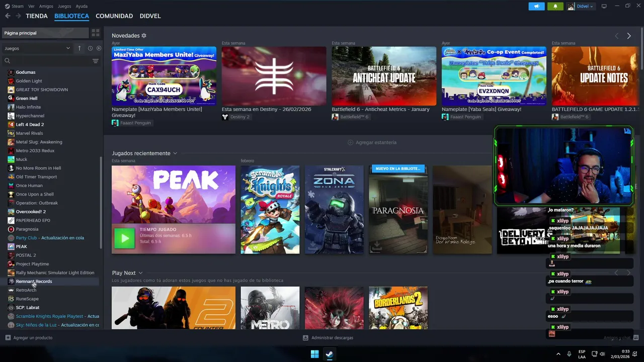The image size is (644, 362).
Task: Go back with the left arrow
Action: click(x=8, y=16)
